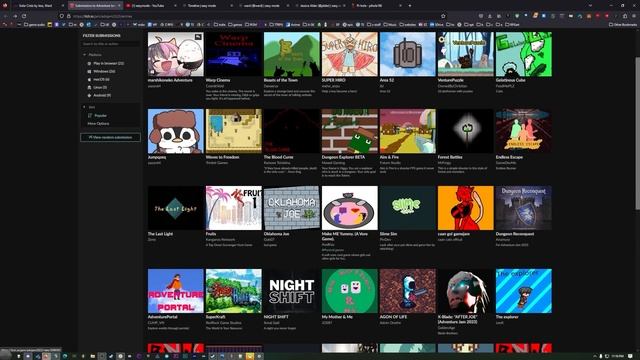Open the penguin with hat thumbnail
The height and width of the screenshot is (360, 640).
pyautogui.click(x=176, y=131)
